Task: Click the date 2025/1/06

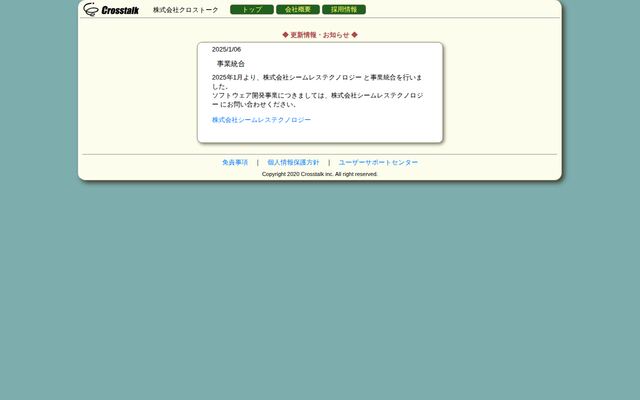Action: pyautogui.click(x=226, y=49)
